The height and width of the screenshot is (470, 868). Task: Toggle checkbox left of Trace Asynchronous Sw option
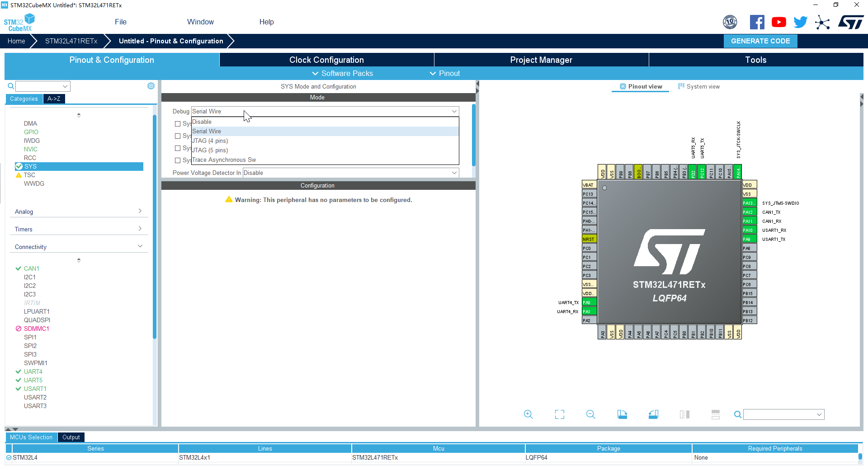pyautogui.click(x=178, y=160)
